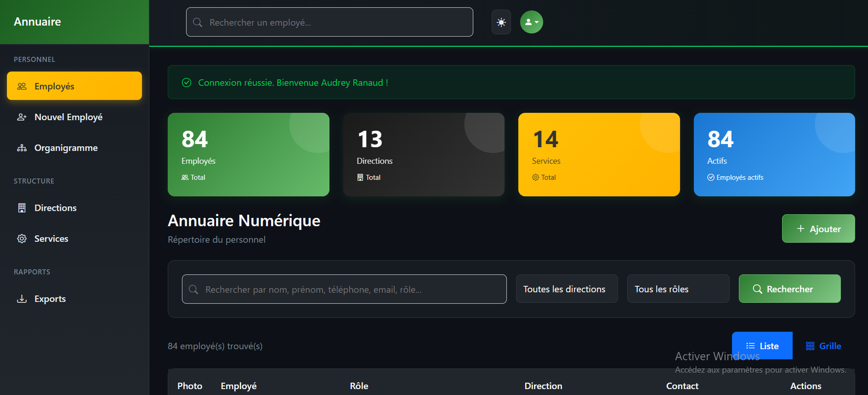This screenshot has height=395, width=868.
Task: Click the magnifier icon on the Rechercher button
Action: click(758, 289)
